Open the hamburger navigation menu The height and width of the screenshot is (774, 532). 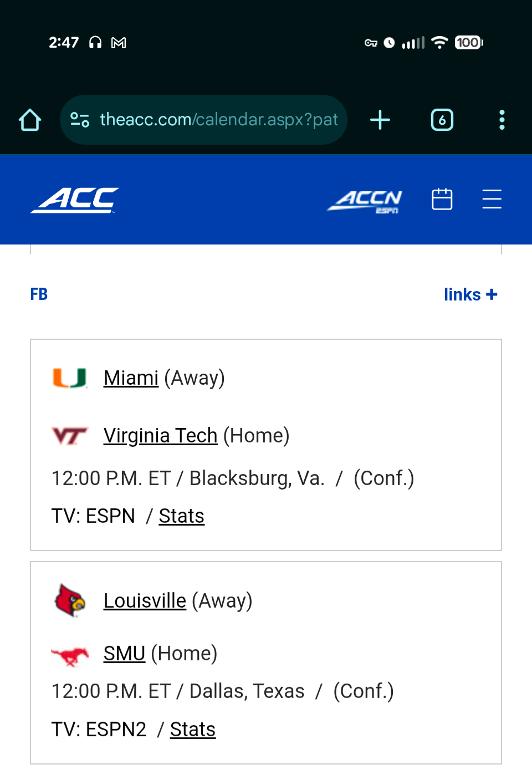492,200
